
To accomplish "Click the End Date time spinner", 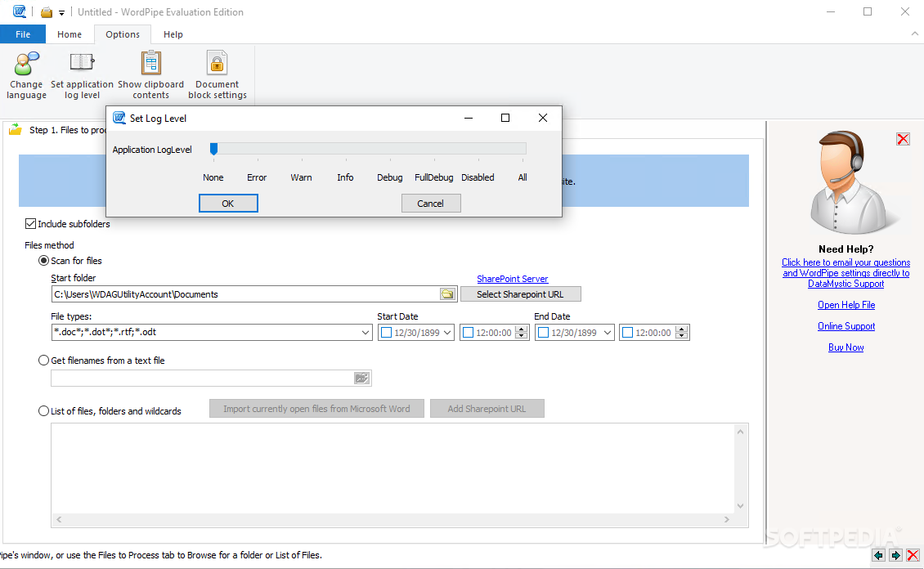I will click(x=682, y=333).
